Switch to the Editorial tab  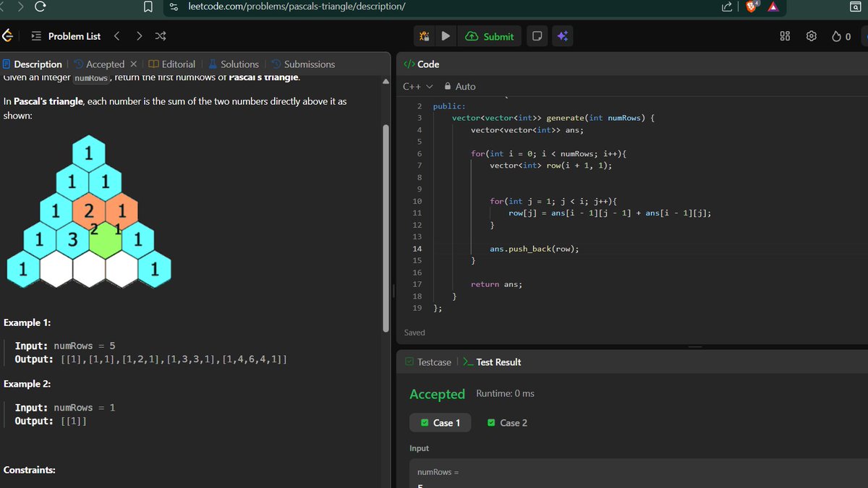tap(172, 64)
